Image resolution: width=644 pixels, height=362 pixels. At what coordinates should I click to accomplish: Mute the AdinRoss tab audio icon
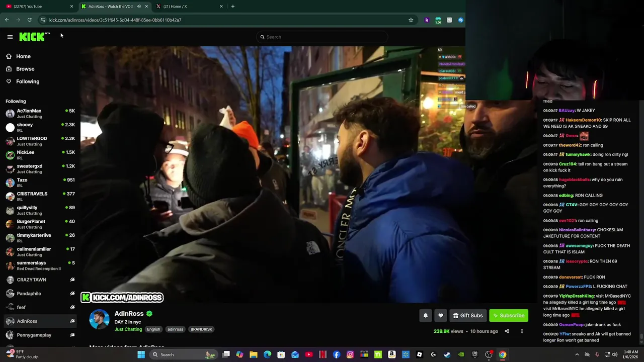pos(139,7)
